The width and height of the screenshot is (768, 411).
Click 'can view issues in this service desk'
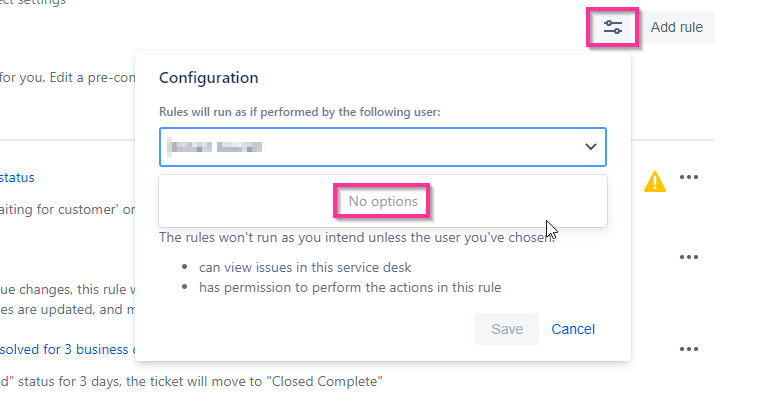coord(305,267)
